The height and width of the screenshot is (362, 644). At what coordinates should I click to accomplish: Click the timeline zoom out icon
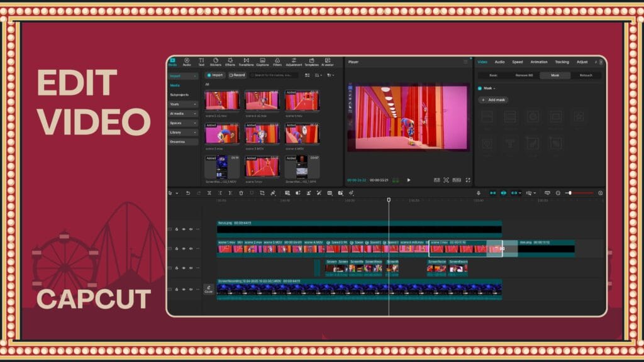(558, 193)
